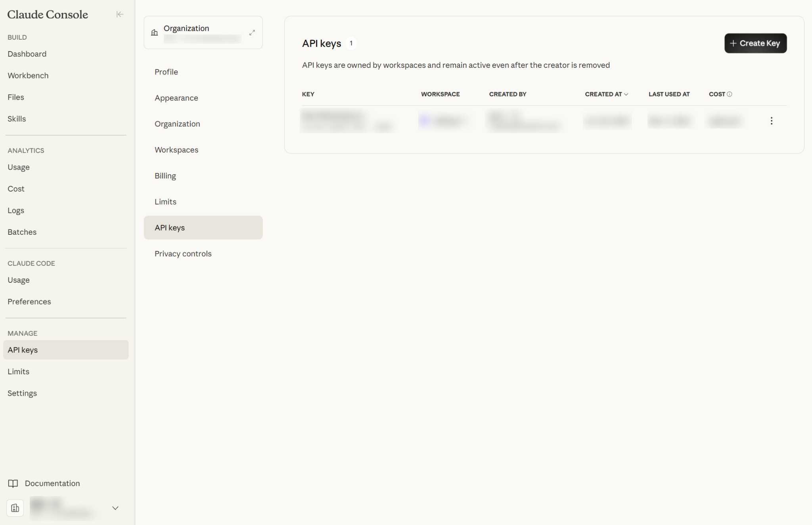Navigate to Workbench in the sidebar
This screenshot has width=812, height=525.
(28, 75)
